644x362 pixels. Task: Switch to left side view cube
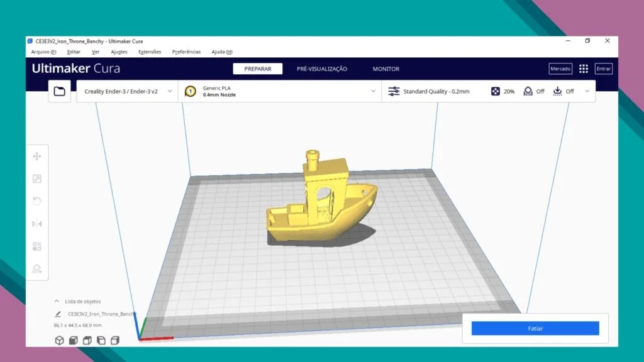click(x=101, y=340)
